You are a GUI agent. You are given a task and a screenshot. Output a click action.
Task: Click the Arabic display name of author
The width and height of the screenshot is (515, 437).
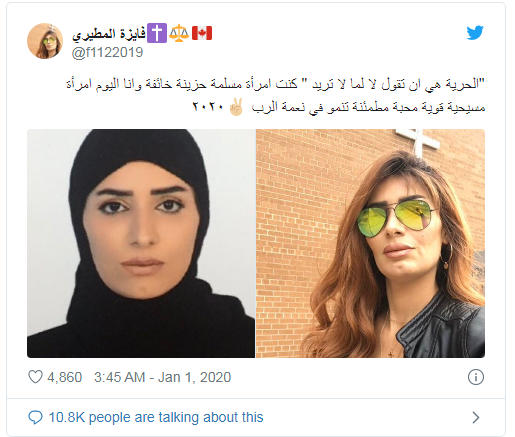pos(109,34)
